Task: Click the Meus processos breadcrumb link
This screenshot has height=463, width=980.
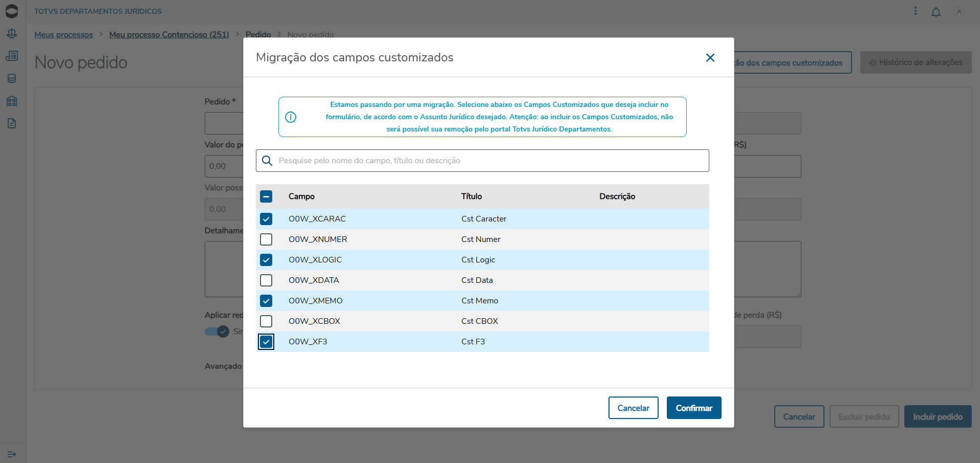Action: coord(63,35)
